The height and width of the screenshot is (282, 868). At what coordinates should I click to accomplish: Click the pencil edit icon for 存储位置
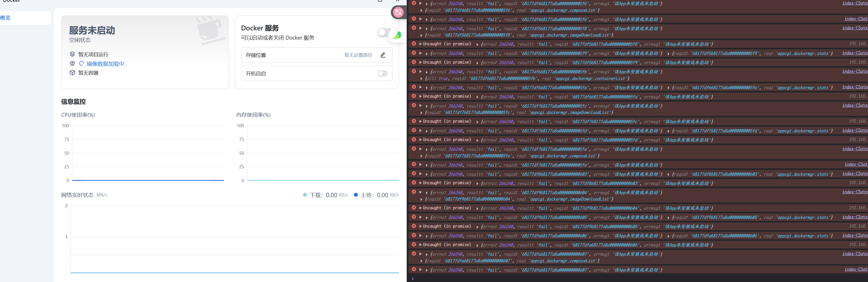click(x=383, y=55)
